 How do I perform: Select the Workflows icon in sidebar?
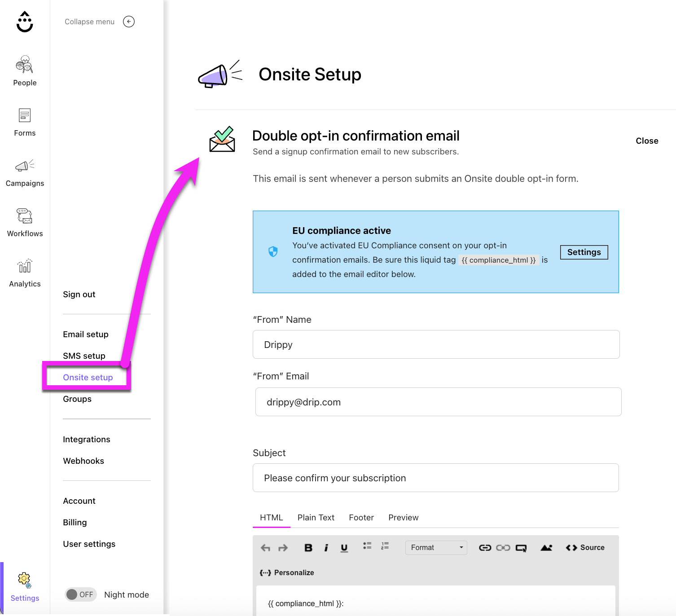pos(25,217)
